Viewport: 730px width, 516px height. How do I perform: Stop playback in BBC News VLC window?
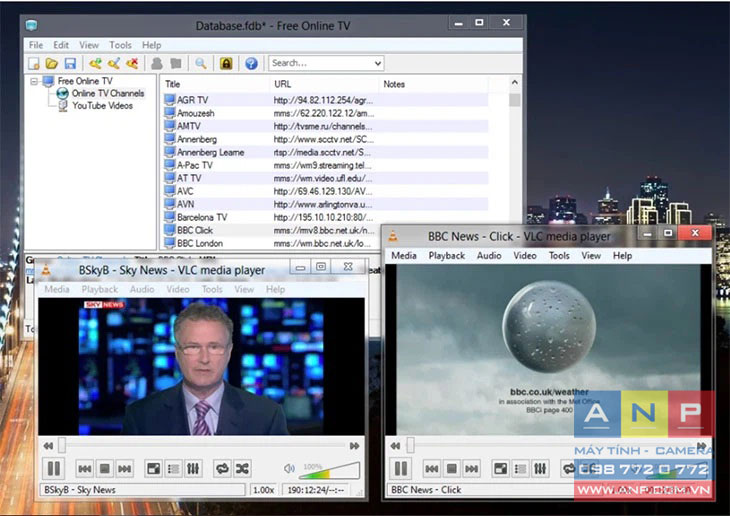tap(452, 469)
